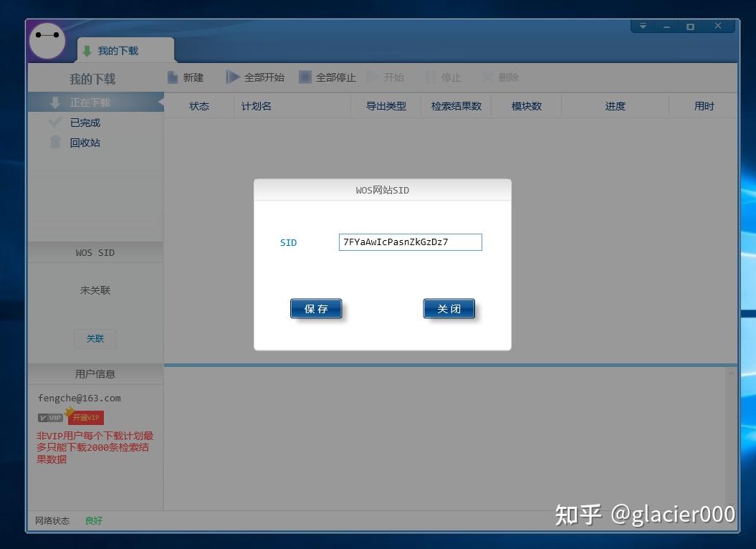Click the 关联 association button
Viewport: 756px width, 549px height.
95,338
